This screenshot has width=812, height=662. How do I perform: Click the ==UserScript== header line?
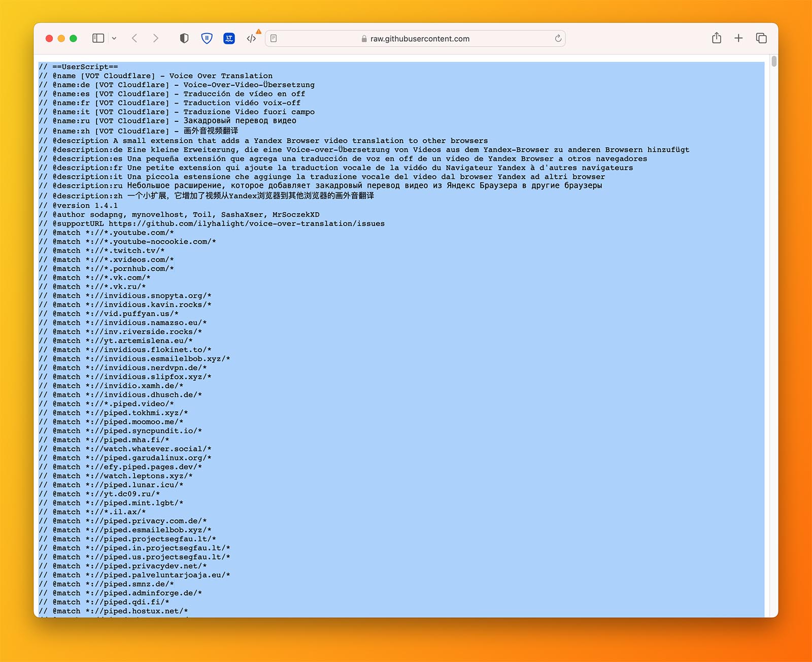pos(79,67)
